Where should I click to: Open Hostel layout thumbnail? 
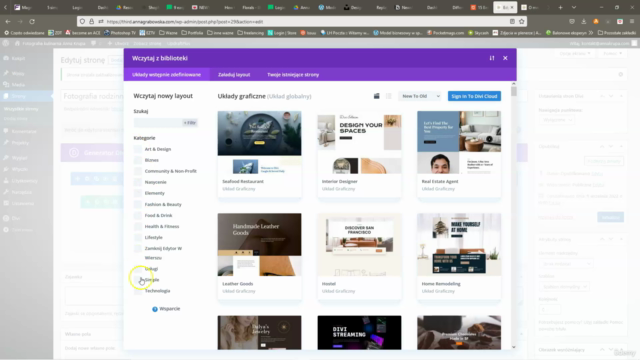click(359, 244)
